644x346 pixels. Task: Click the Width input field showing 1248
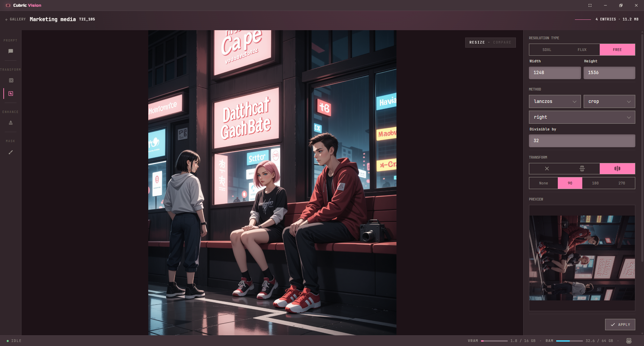coord(555,73)
